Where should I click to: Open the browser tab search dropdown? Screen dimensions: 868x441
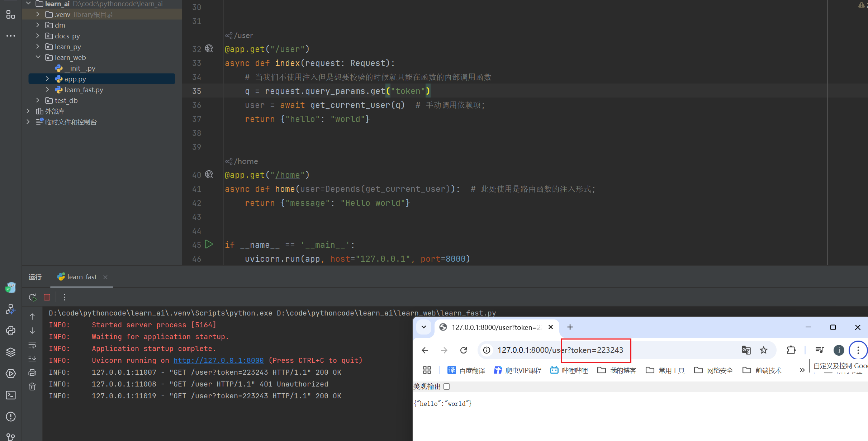[x=424, y=327]
